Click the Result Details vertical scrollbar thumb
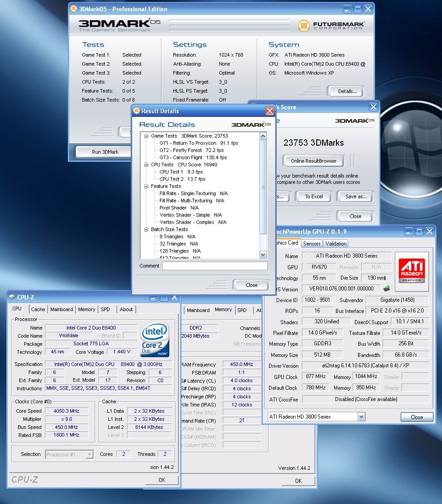Screen dimensions: 442x504 click(263, 187)
